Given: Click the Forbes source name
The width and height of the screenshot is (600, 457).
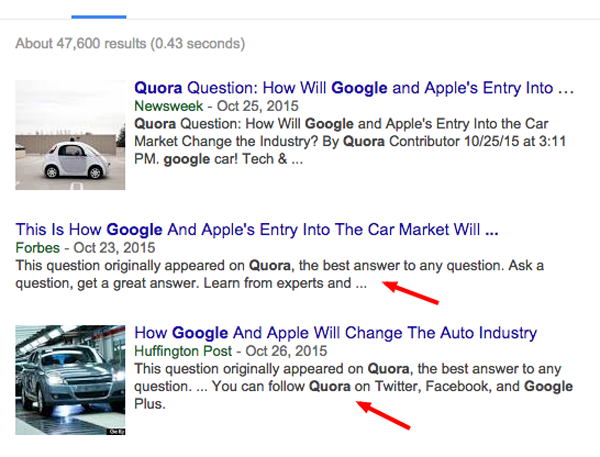Looking at the screenshot, I should 38,247.
